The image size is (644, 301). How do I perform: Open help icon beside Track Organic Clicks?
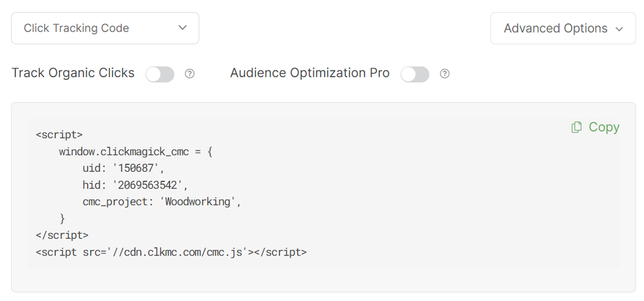pyautogui.click(x=189, y=74)
